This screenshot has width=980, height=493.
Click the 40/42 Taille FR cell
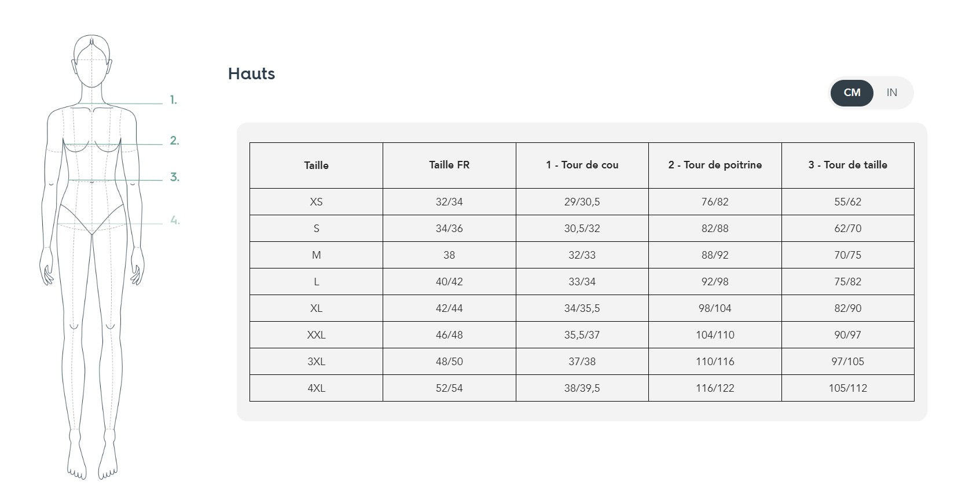(449, 282)
